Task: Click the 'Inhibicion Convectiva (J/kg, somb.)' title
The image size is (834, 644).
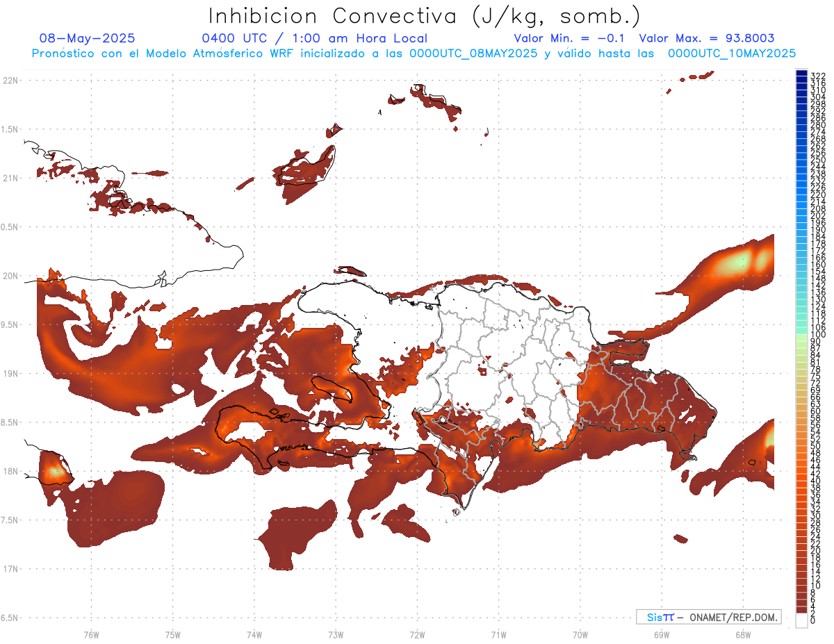Action: pyautogui.click(x=425, y=16)
